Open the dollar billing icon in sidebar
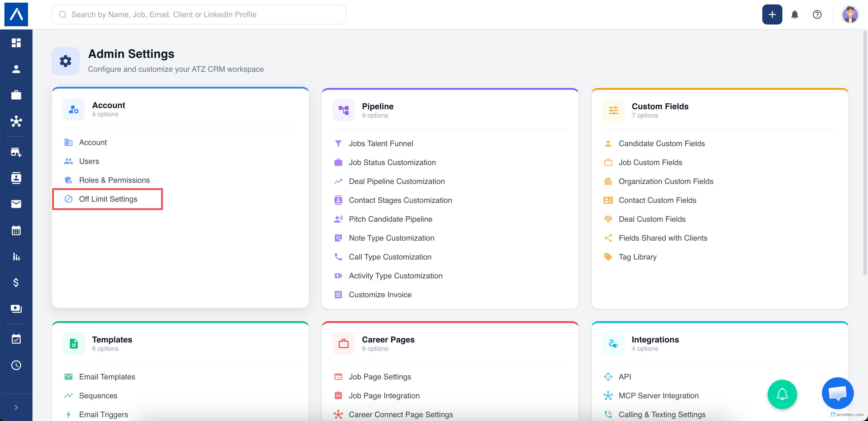This screenshot has width=868, height=421. pos(16,283)
